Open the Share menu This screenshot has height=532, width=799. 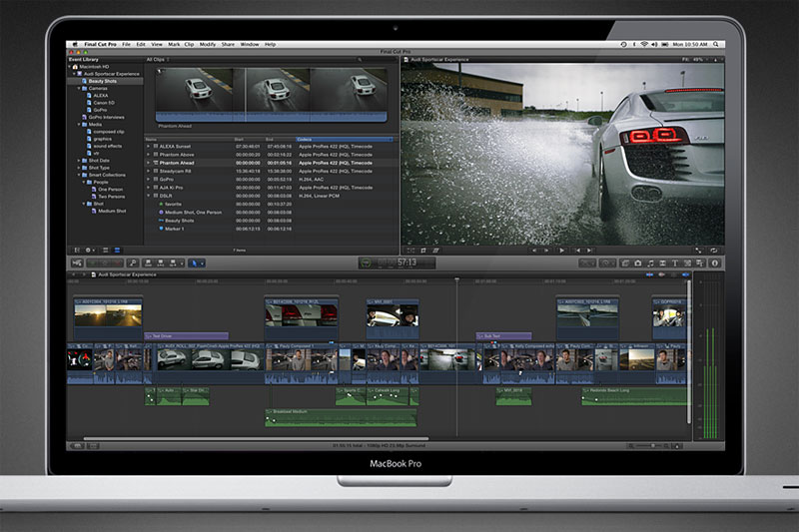[228, 44]
